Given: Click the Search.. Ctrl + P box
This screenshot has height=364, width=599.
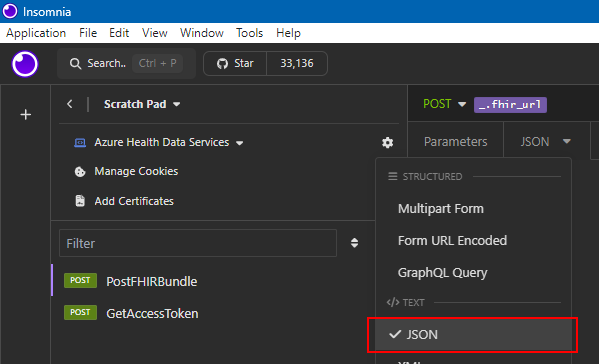Looking at the screenshot, I should click(x=126, y=63).
